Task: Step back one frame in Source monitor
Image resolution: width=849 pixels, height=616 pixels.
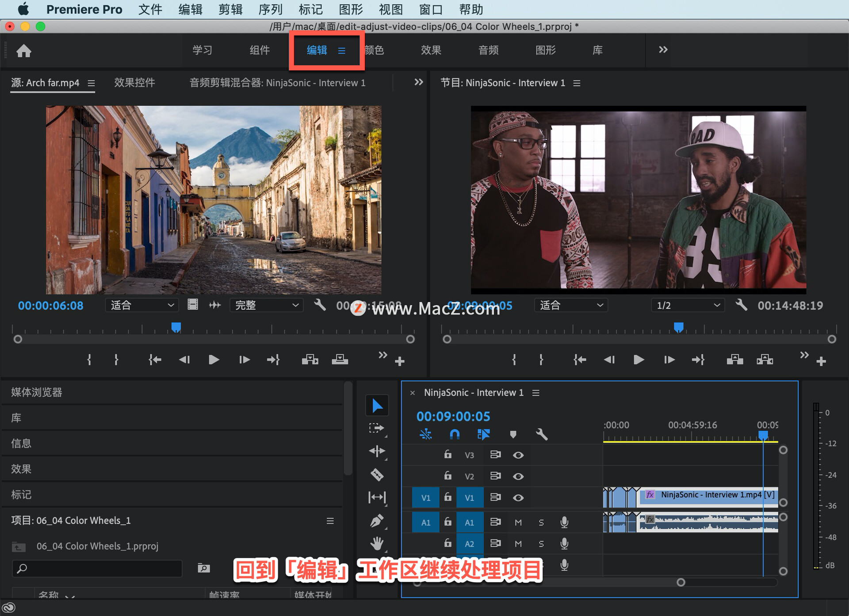Action: (x=184, y=360)
